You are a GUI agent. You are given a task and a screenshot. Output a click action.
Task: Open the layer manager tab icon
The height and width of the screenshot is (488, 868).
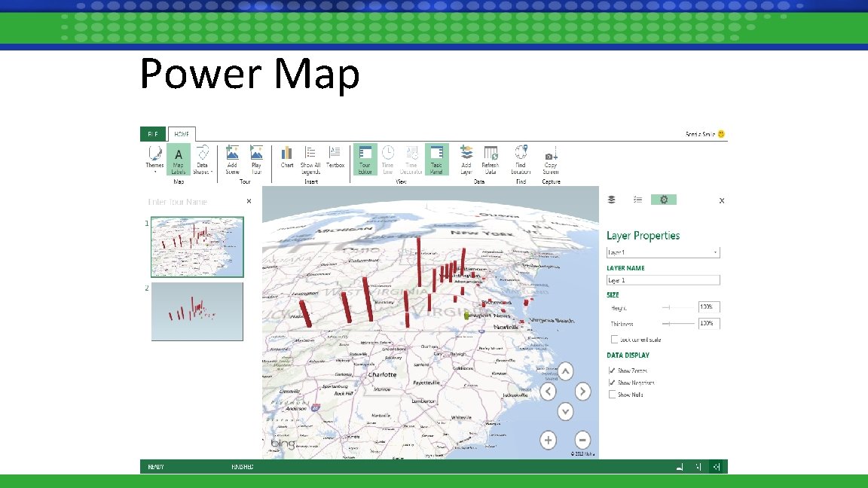[612, 200]
